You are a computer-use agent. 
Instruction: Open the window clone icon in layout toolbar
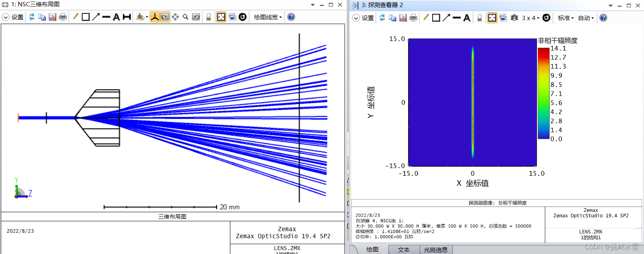click(232, 17)
